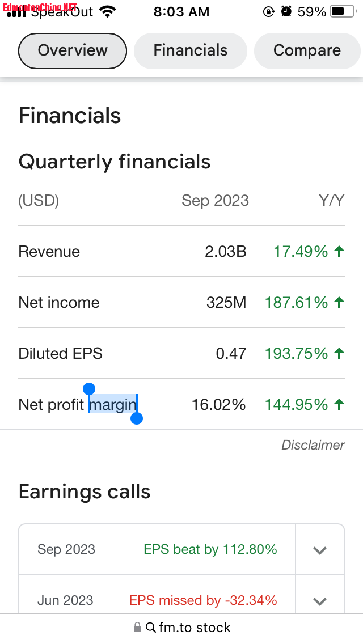Expand the Sep 2023 earnings call chevron
The width and height of the screenshot is (363, 644).
[x=320, y=550]
